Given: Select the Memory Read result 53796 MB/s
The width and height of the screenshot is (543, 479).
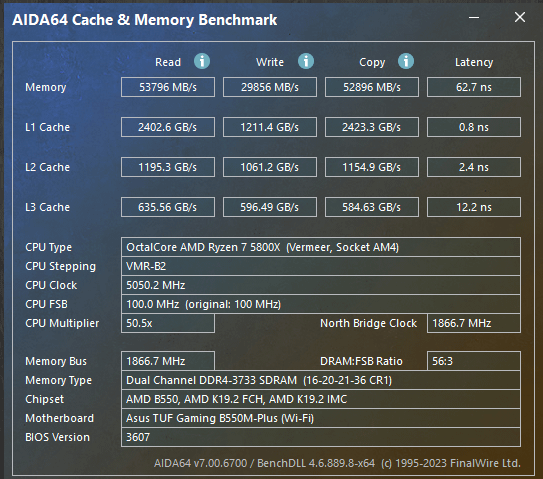Looking at the screenshot, I should [x=168, y=87].
